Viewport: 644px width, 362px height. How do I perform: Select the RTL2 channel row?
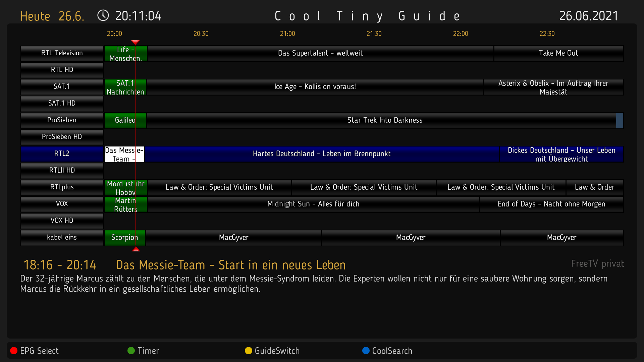pos(62,154)
